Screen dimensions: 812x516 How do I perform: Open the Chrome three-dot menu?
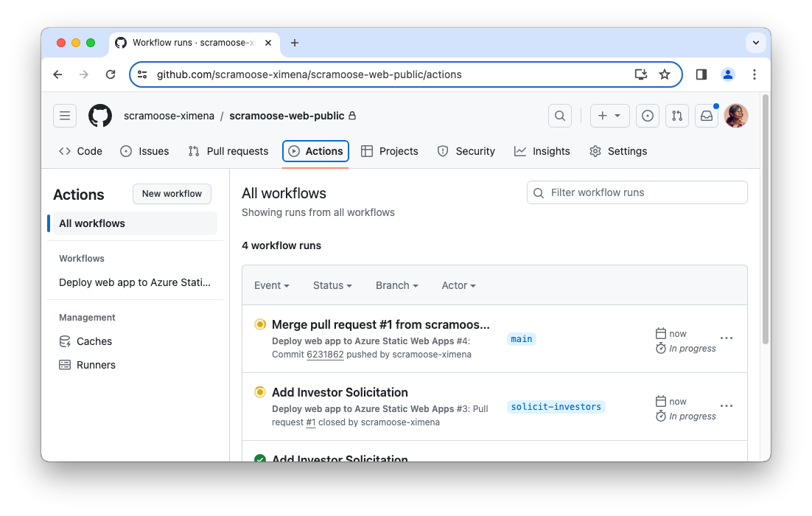click(x=754, y=74)
